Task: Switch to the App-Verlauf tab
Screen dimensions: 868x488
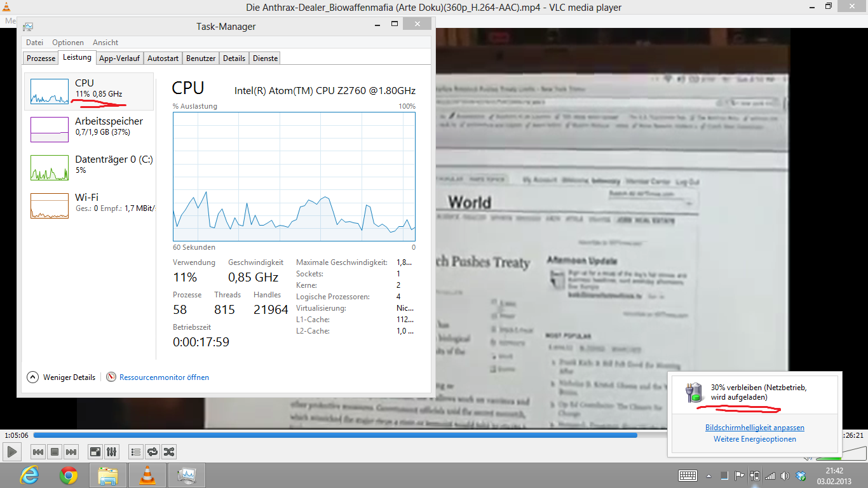Action: (119, 58)
